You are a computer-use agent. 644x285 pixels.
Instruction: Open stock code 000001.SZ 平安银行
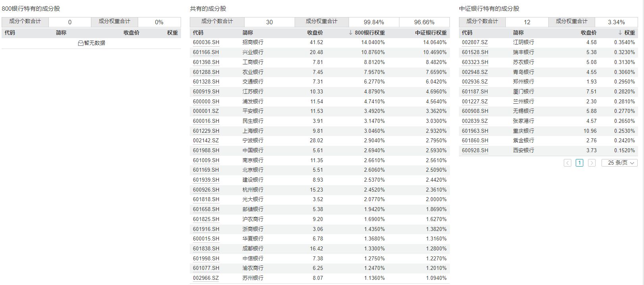tap(206, 111)
